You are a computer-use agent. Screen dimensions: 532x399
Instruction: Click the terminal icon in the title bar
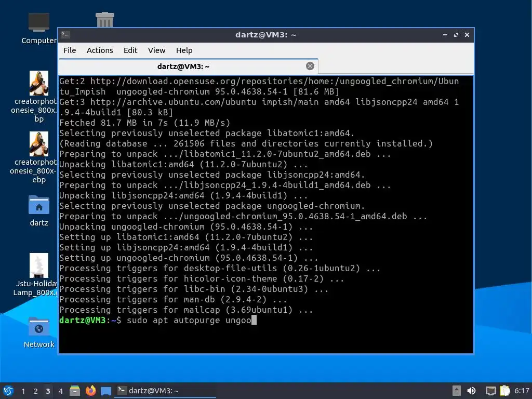65,35
